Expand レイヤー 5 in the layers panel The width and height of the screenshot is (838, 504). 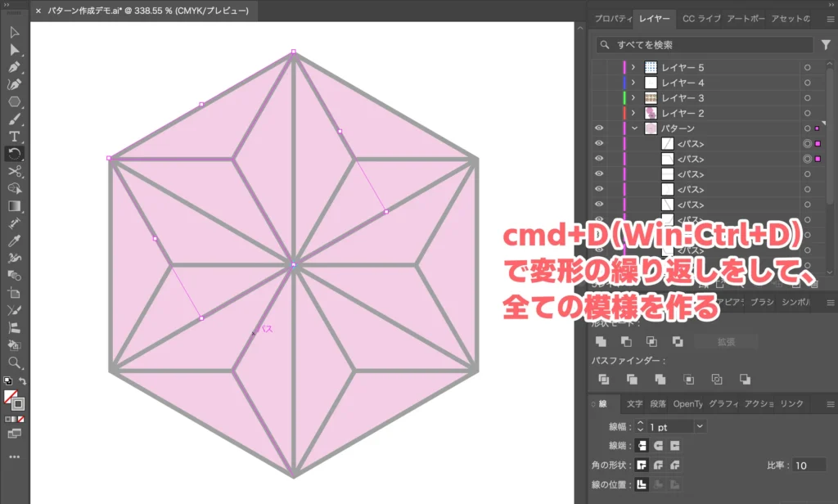coord(633,68)
